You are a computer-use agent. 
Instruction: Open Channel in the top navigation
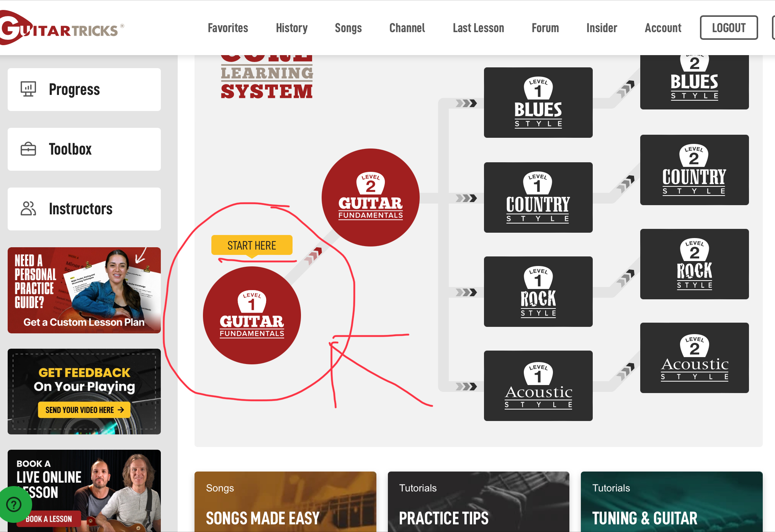[407, 28]
